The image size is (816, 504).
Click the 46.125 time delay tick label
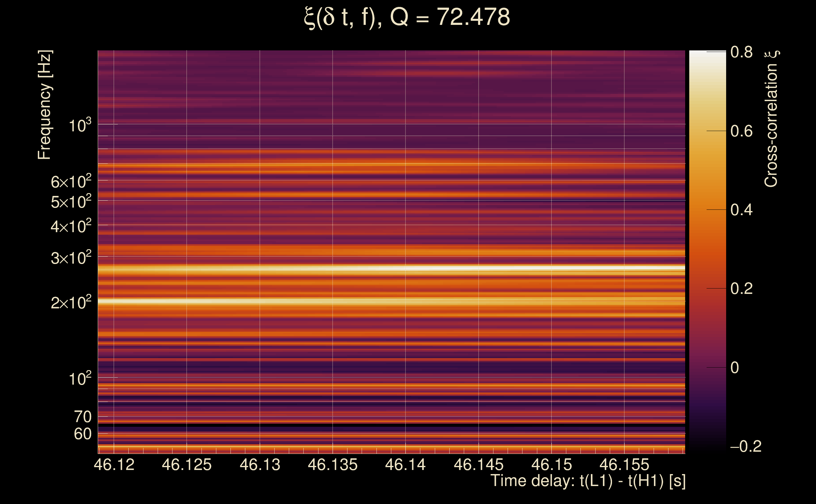[187, 465]
